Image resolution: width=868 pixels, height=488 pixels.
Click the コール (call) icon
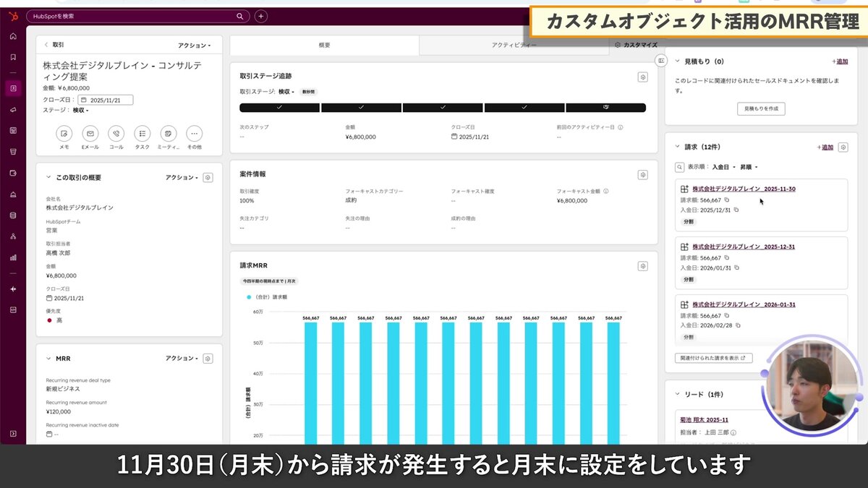coord(116,134)
